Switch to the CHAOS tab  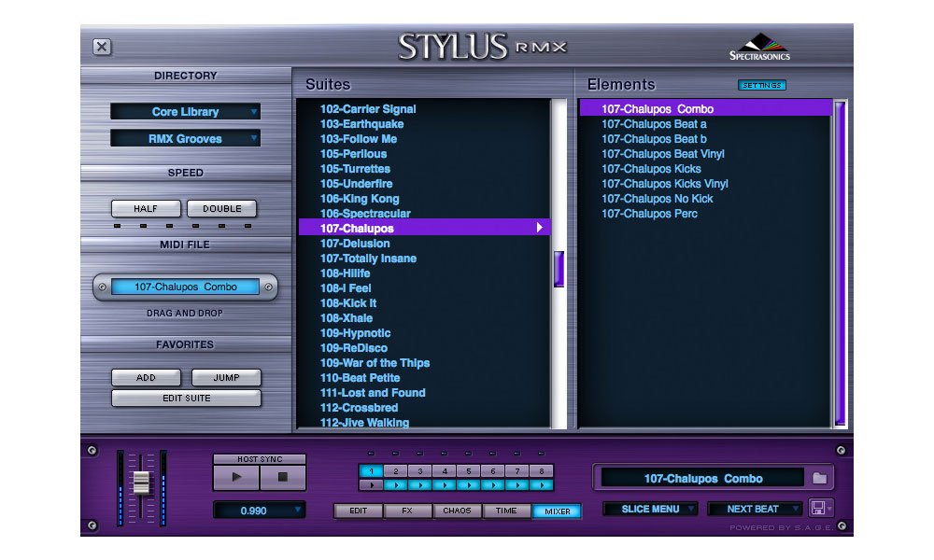(457, 511)
